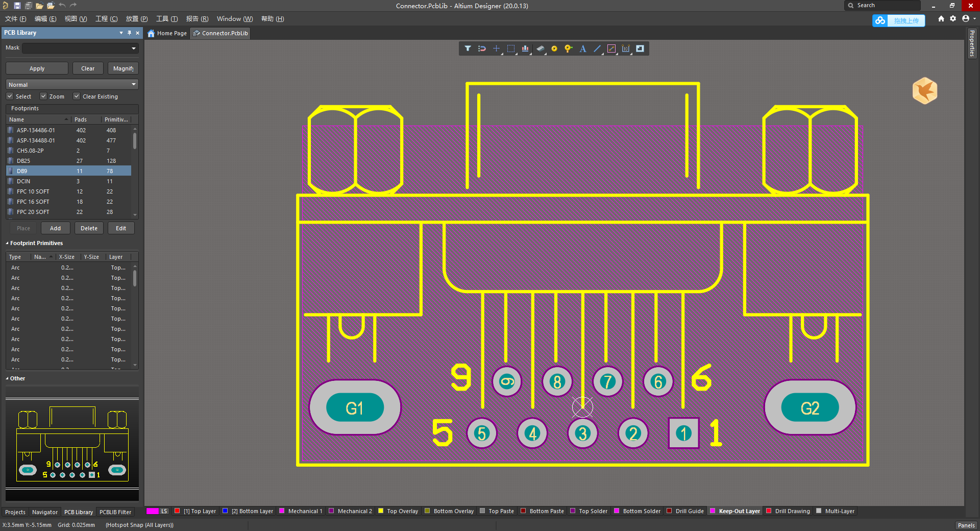Toggle the Zoom checkbox
980x531 pixels.
pyautogui.click(x=43, y=96)
